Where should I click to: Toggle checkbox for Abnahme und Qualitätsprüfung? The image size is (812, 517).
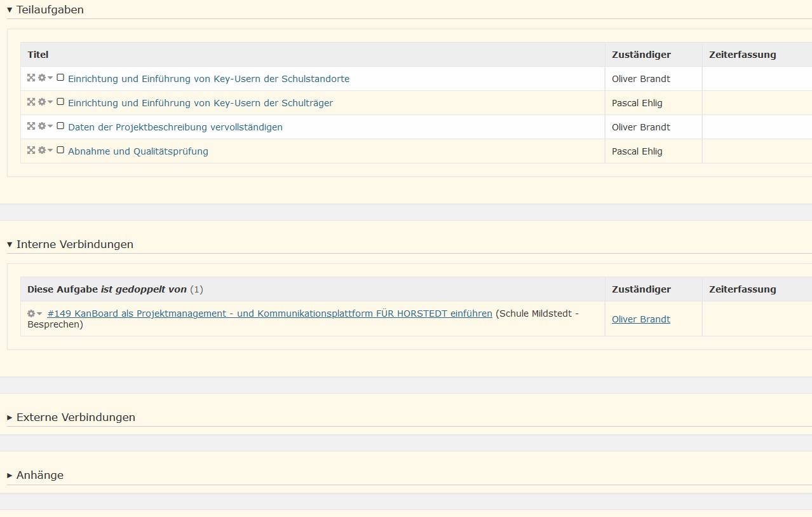coord(60,150)
